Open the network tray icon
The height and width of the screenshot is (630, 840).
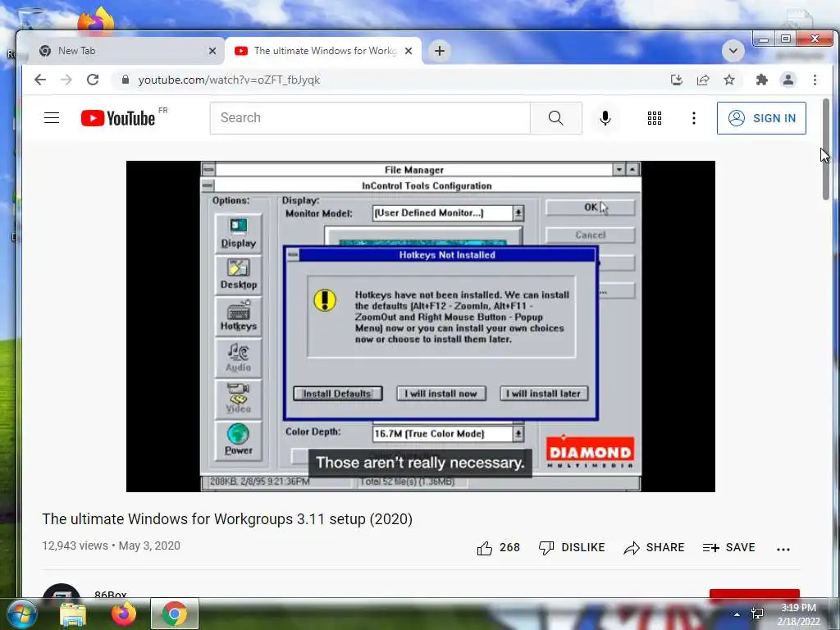point(757,614)
